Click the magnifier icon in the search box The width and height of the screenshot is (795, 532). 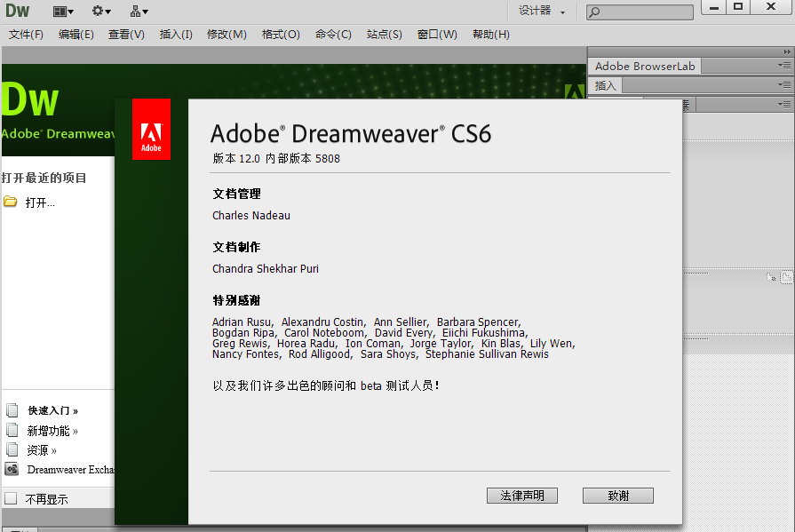594,12
